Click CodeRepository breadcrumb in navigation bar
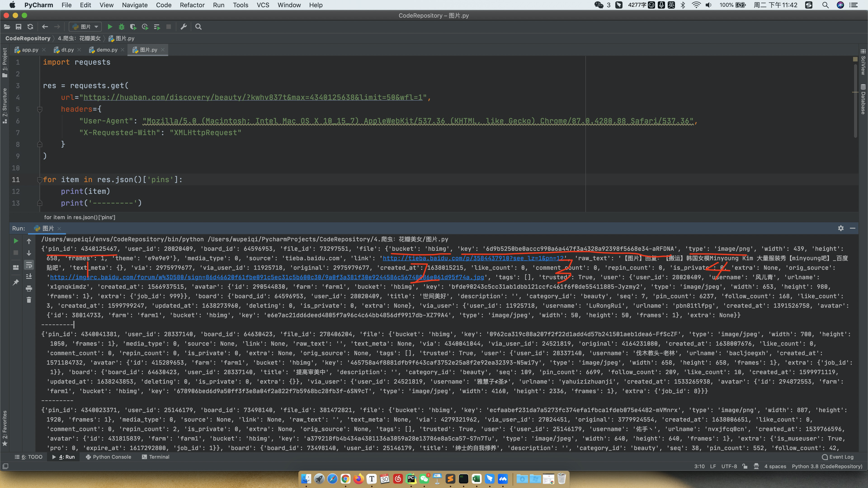Viewport: 868px width, 488px height. (x=28, y=38)
